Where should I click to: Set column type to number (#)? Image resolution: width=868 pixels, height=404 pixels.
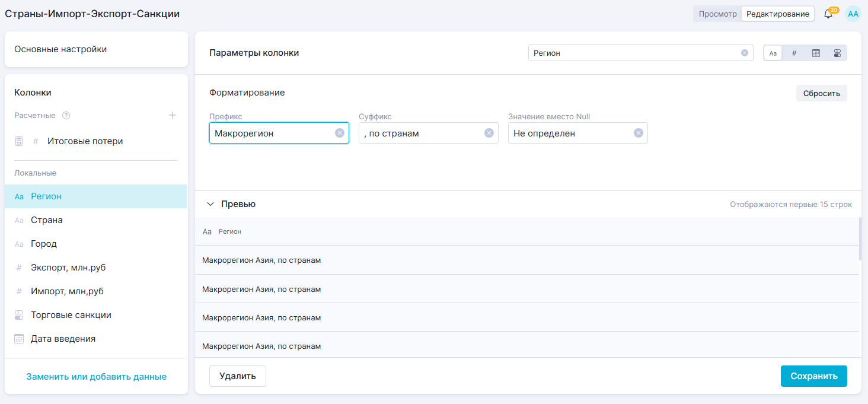794,53
